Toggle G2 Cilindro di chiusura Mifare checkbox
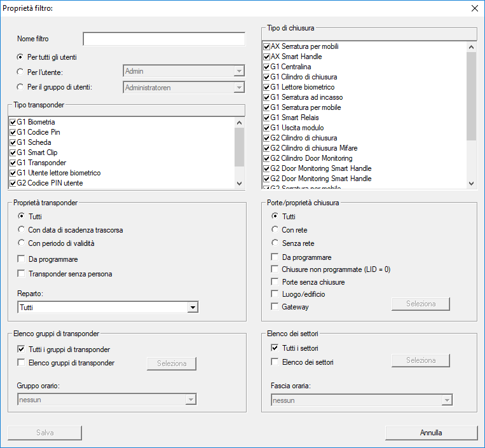The image size is (485, 448). pyautogui.click(x=267, y=148)
